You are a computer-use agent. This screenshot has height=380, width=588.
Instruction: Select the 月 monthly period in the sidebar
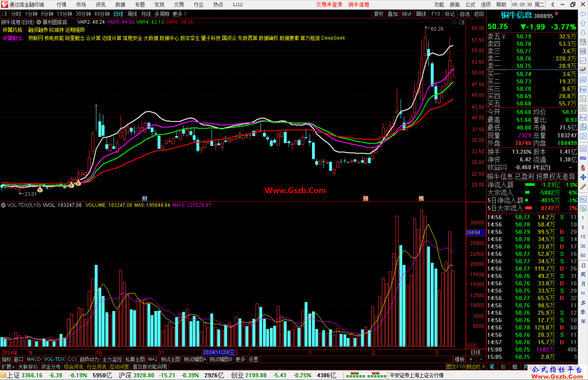pyautogui.click(x=583, y=284)
